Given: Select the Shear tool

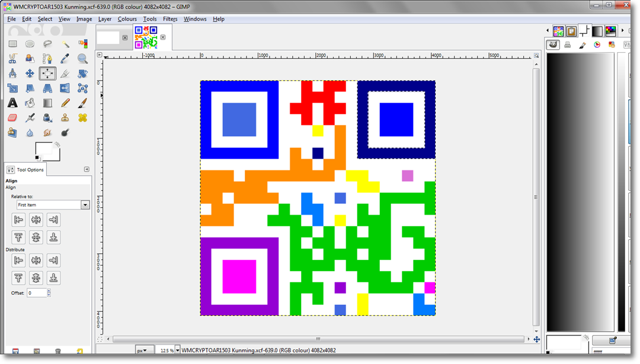Looking at the screenshot, I should (x=30, y=88).
